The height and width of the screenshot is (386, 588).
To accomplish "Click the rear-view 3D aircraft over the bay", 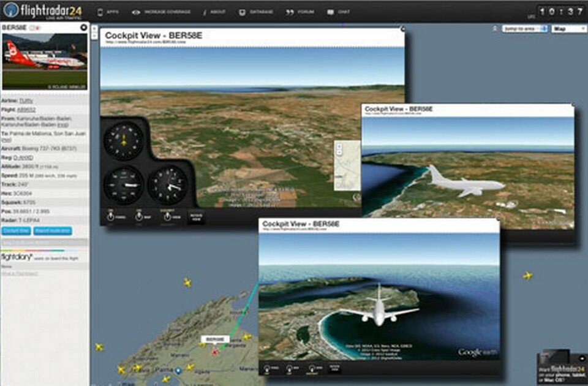I will tap(379, 306).
